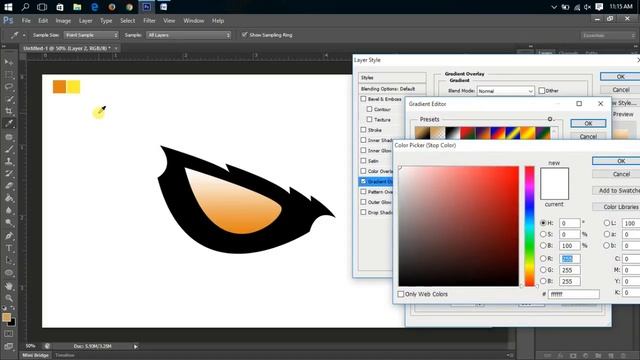Enable the Bevel & Emboss style checkbox
This screenshot has height=360, width=640.
(363, 99)
